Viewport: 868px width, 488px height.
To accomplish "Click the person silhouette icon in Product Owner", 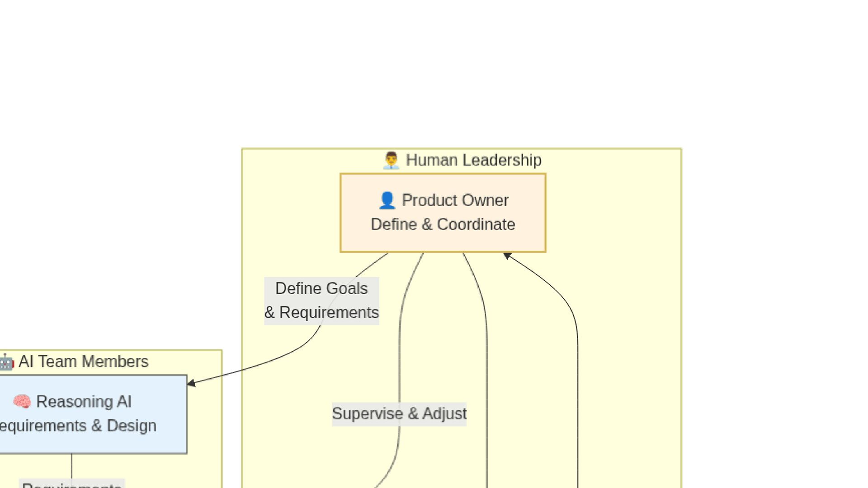I will tap(387, 200).
